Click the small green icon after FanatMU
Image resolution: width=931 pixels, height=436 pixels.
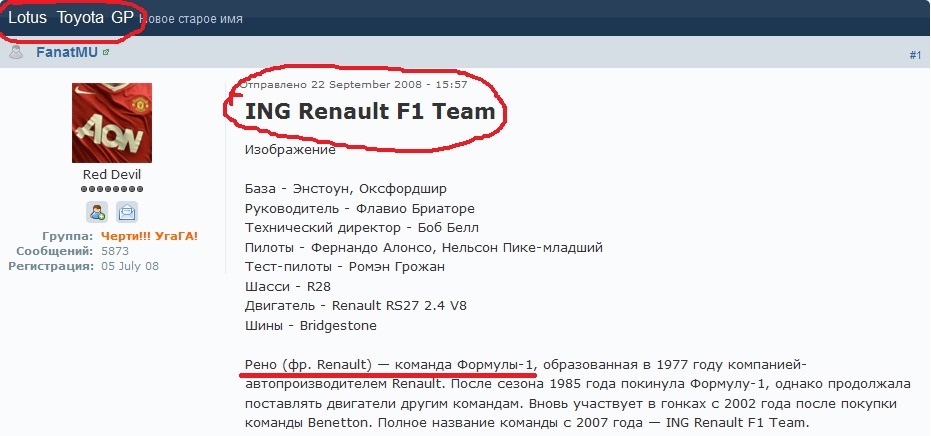coord(106,52)
